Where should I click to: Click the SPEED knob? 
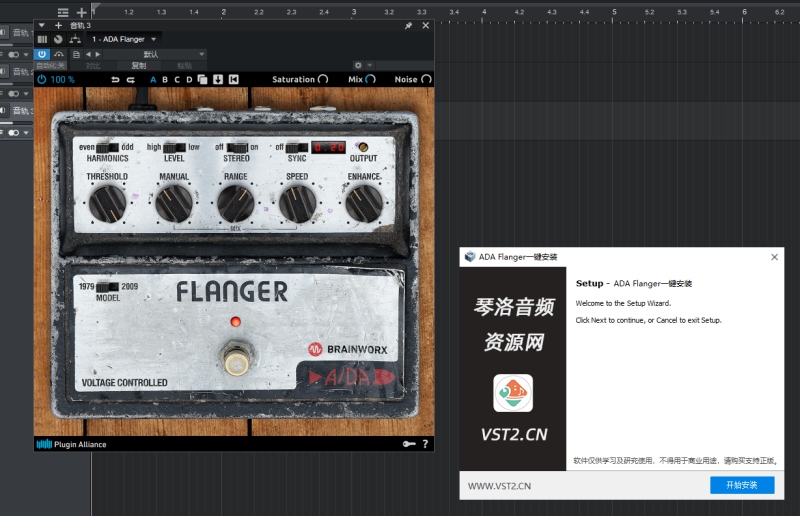click(x=297, y=204)
